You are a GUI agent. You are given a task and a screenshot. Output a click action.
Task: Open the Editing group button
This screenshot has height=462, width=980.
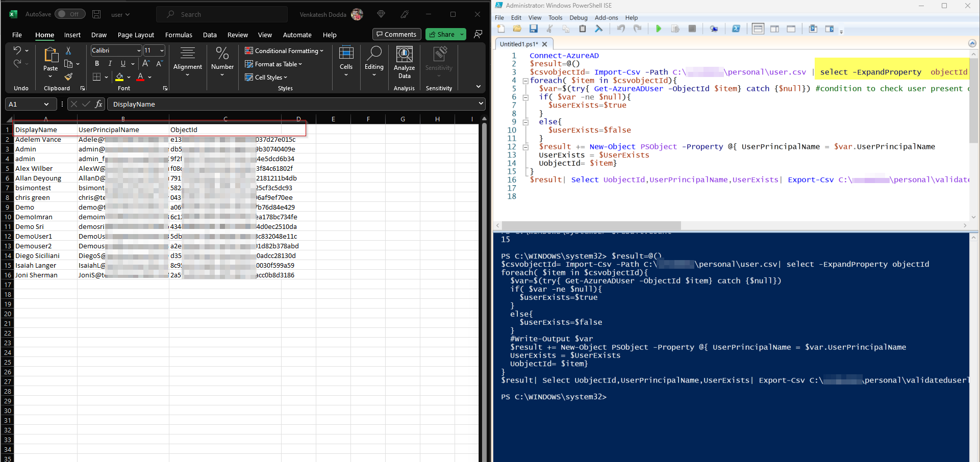(x=374, y=61)
